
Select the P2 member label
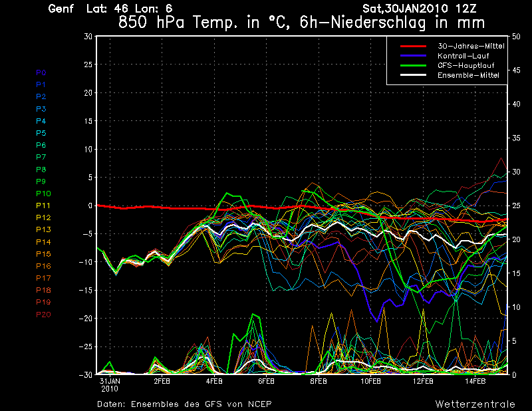click(x=41, y=96)
